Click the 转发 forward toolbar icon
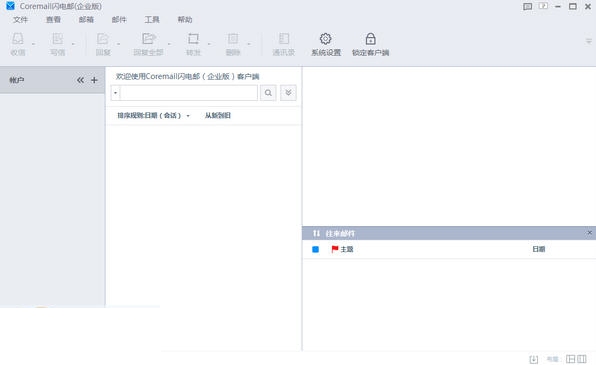 point(193,39)
